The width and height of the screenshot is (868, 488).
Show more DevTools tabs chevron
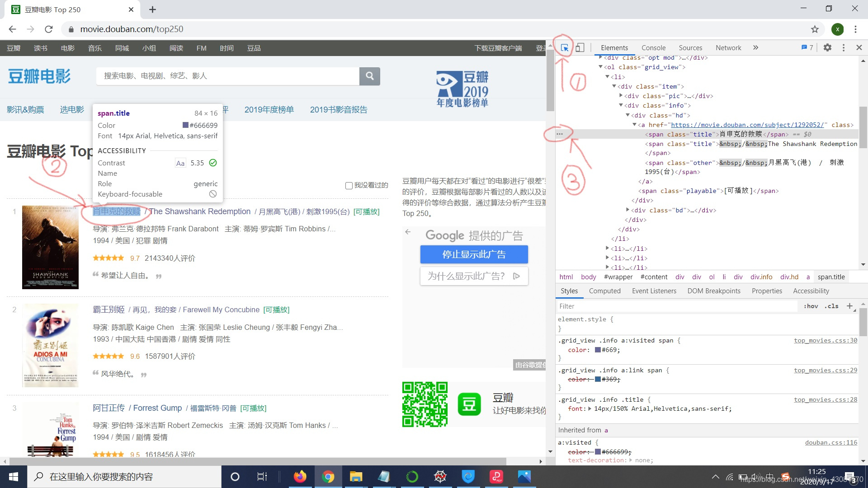755,47
